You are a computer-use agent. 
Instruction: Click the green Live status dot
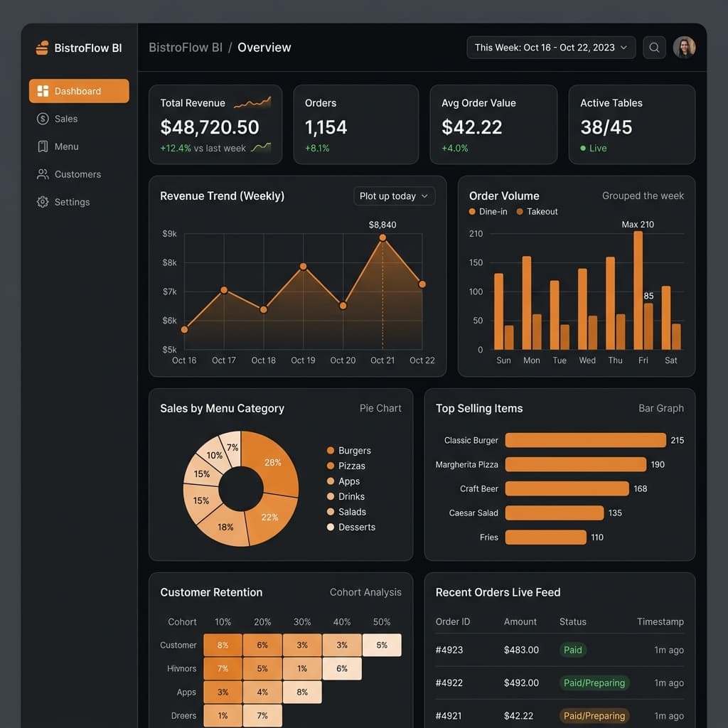[583, 148]
